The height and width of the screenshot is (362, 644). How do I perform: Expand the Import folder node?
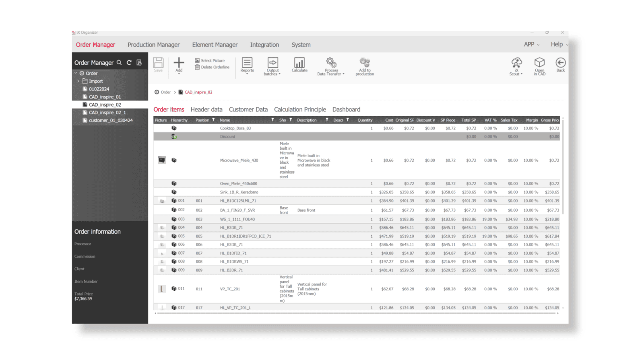(78, 81)
